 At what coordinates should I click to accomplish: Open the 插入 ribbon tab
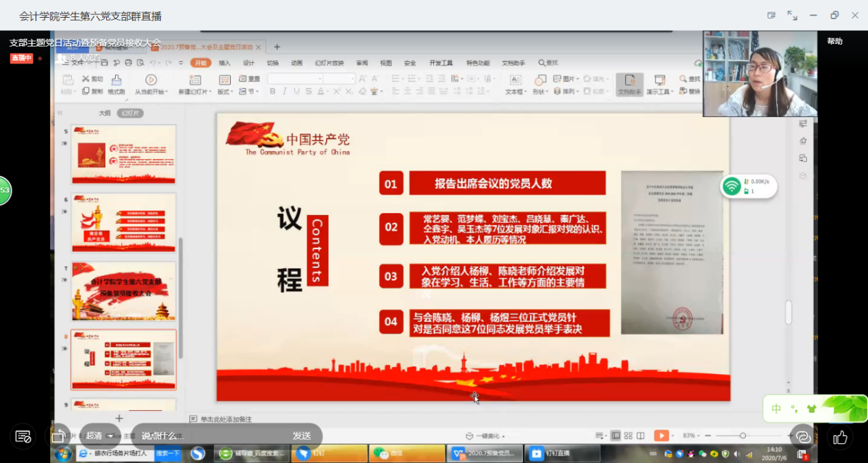[225, 63]
